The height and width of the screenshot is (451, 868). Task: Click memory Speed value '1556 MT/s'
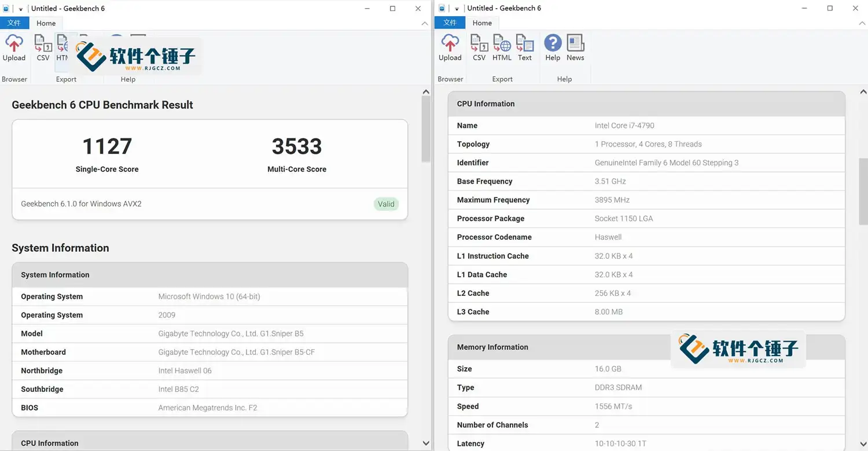[613, 406]
